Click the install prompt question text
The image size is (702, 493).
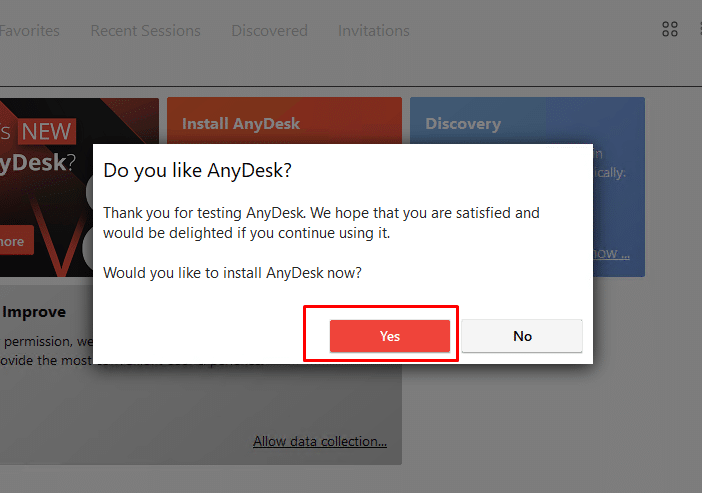[x=232, y=273]
